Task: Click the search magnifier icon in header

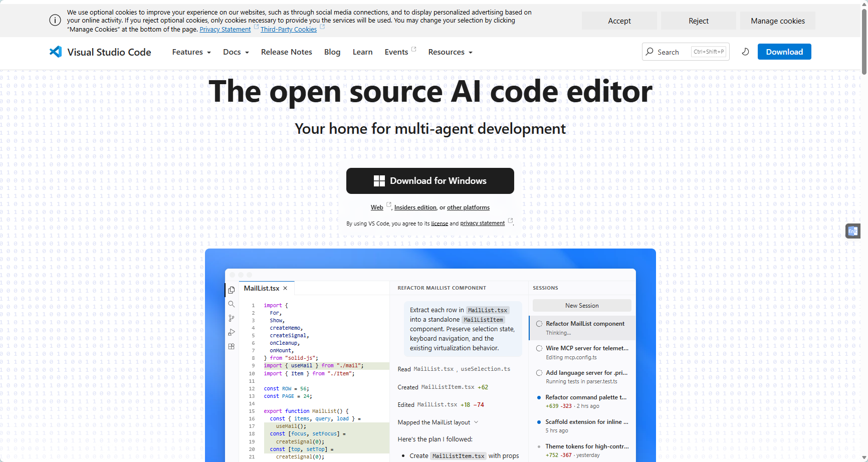Action: 650,52
